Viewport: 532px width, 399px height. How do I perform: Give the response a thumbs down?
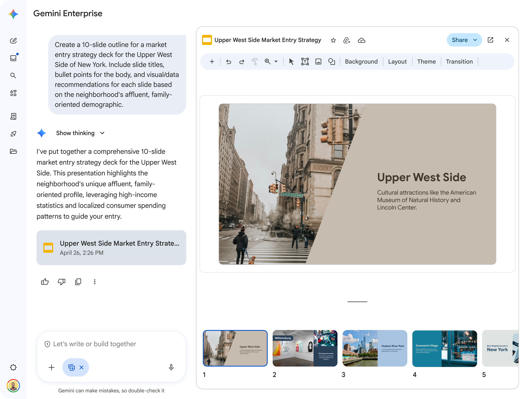click(61, 282)
